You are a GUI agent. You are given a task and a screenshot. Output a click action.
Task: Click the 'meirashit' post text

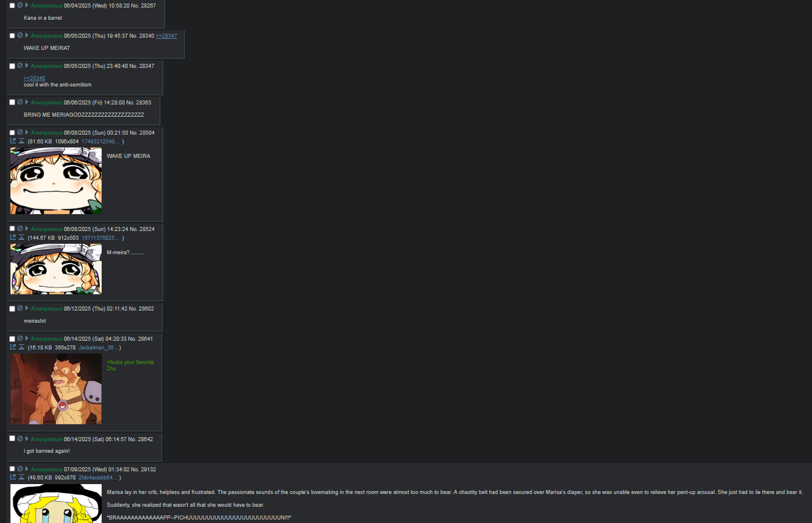pyautogui.click(x=35, y=321)
